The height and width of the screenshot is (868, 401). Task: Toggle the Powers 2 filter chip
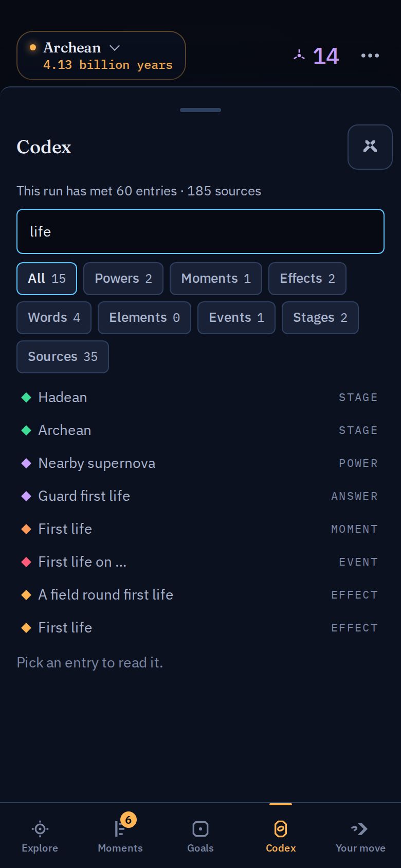pyautogui.click(x=123, y=279)
